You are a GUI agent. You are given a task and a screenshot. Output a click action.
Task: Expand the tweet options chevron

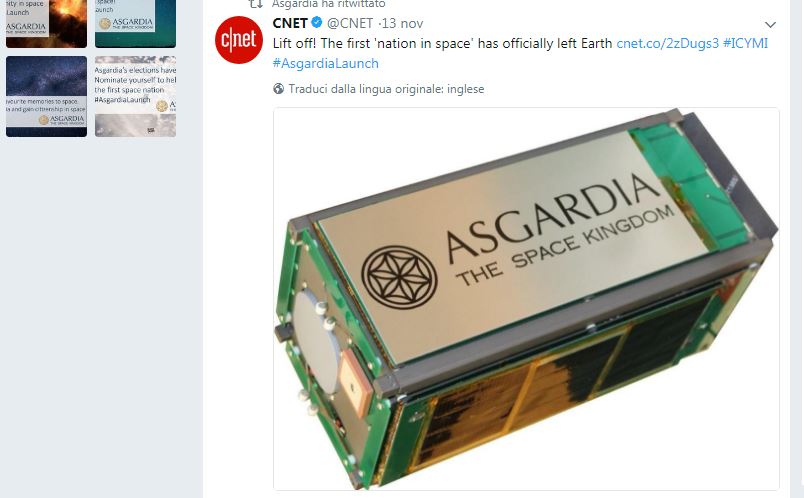click(770, 24)
